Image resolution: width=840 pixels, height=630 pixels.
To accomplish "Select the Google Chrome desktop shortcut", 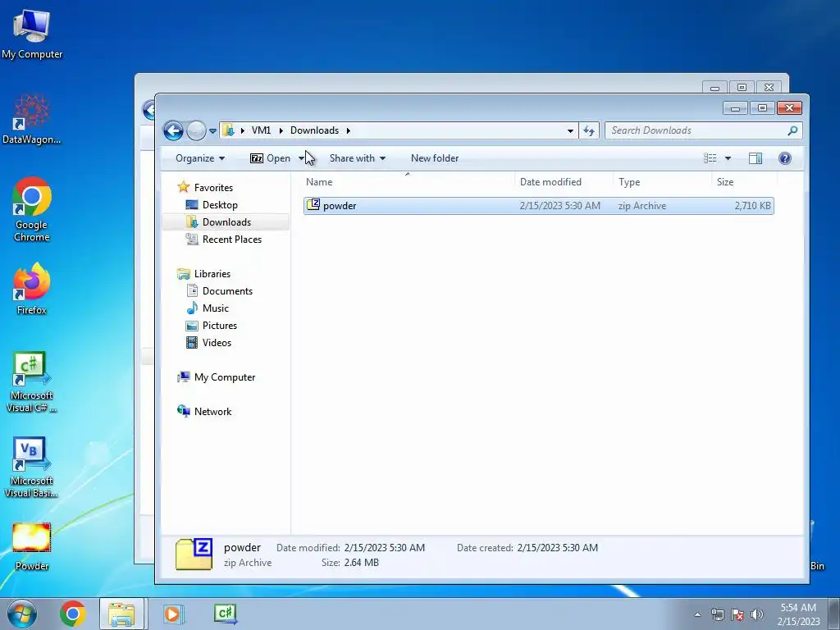I will pyautogui.click(x=32, y=209).
